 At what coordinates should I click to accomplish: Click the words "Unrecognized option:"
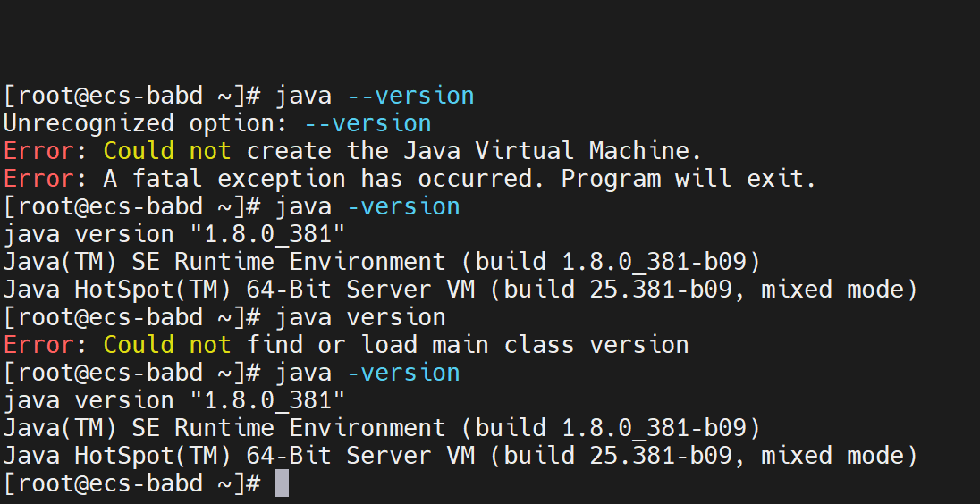(146, 123)
